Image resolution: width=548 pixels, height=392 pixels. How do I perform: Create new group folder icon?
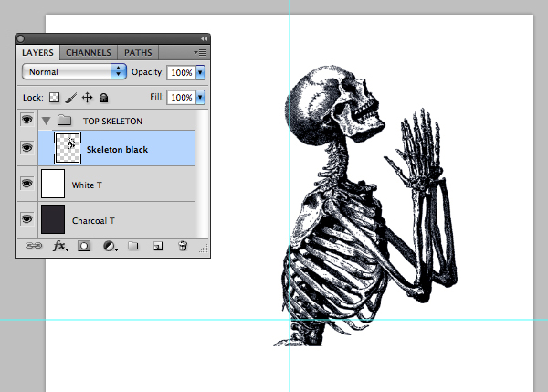coord(132,246)
